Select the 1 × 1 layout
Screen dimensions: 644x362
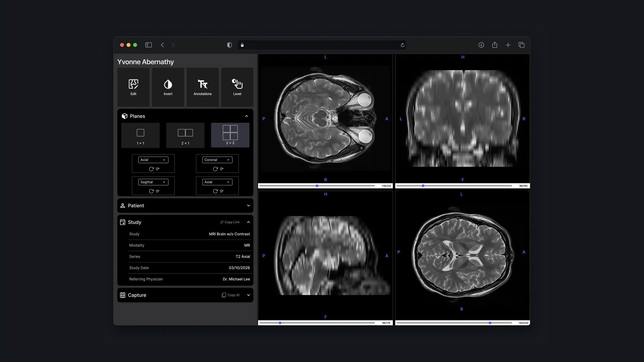(x=140, y=135)
